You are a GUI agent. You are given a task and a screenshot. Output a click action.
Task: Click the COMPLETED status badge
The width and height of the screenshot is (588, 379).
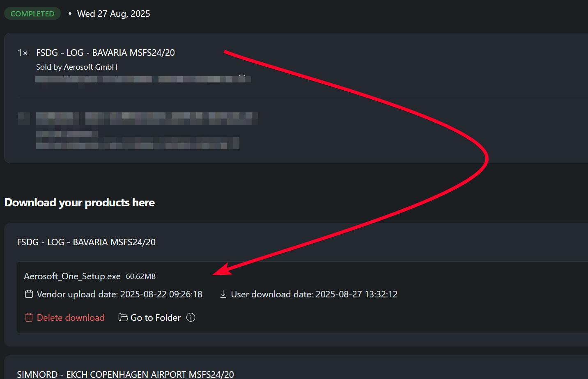(32, 14)
